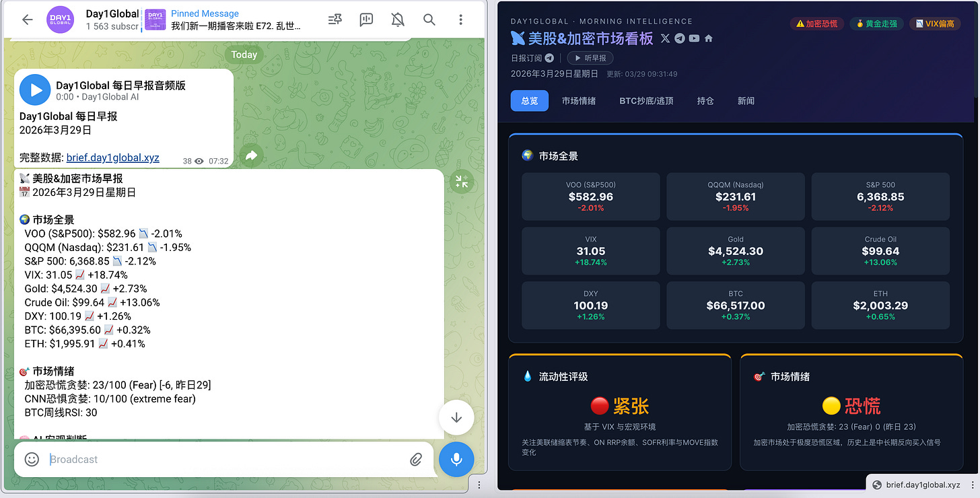
Task: Click the red 紧张 liquidity status
Action: (620, 406)
